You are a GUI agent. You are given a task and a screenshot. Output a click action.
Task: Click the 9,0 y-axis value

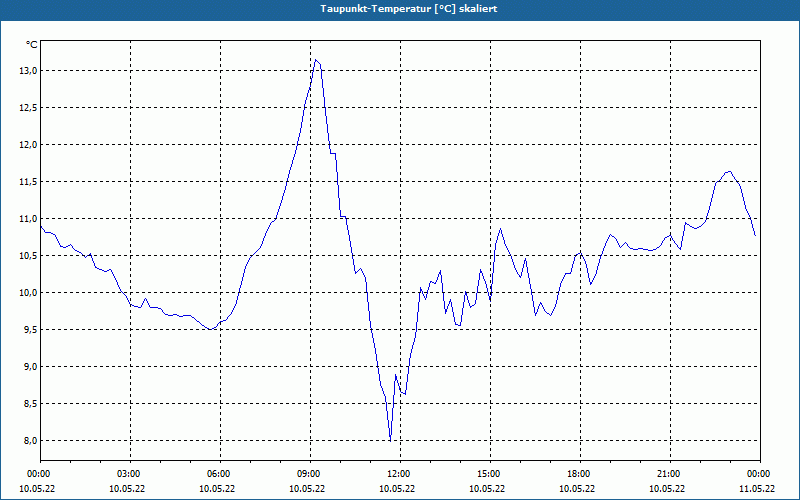[31, 366]
